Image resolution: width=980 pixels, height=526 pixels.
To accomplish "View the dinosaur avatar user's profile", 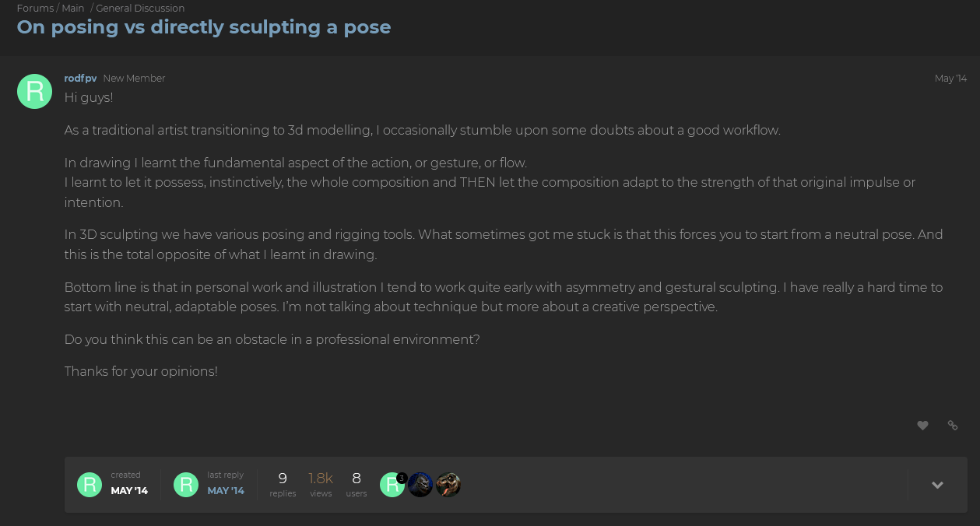I will [448, 485].
